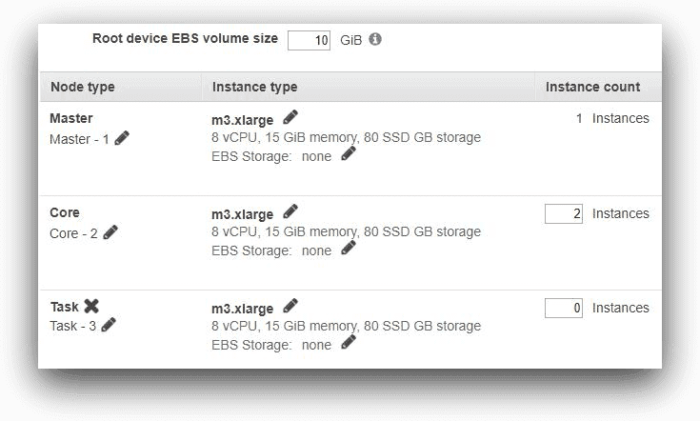This screenshot has height=421, width=700.
Task: Change the Task node instance type
Action: 290,305
